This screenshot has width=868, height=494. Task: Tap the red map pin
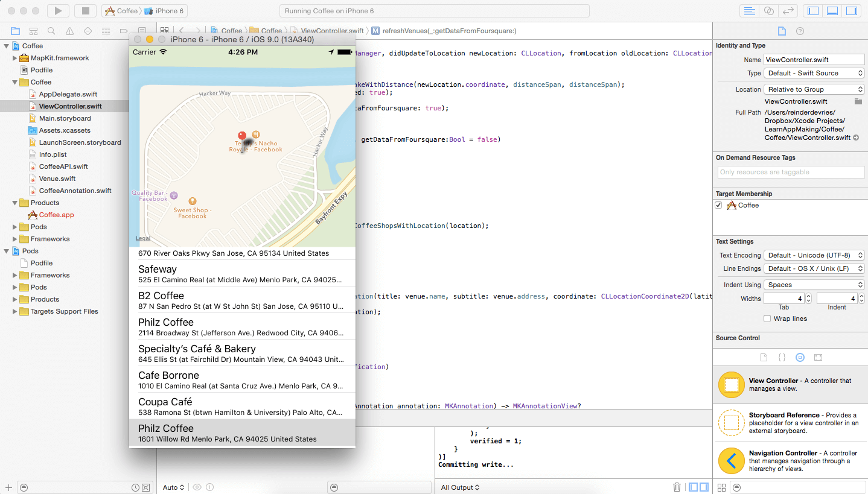click(x=242, y=137)
